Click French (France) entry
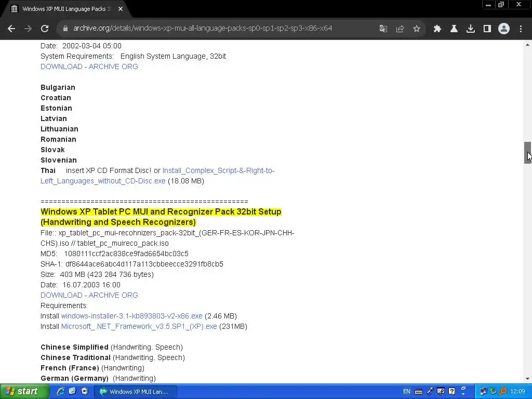This screenshot has height=399, width=532. (70, 368)
